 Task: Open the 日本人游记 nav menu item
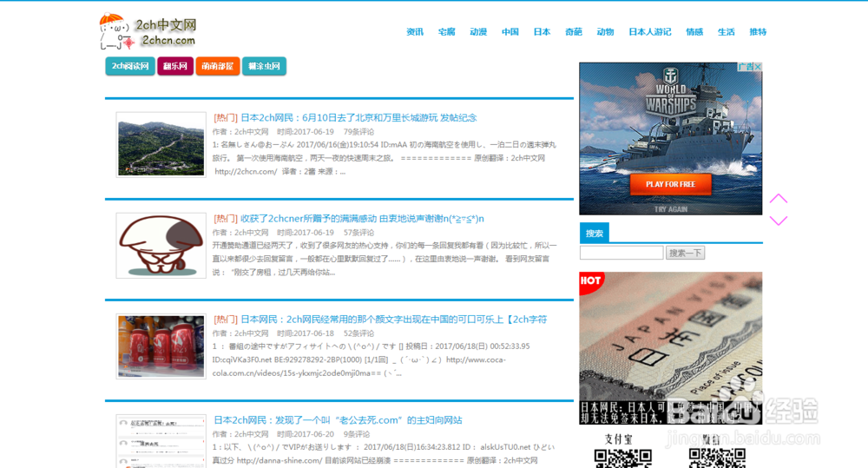(650, 31)
